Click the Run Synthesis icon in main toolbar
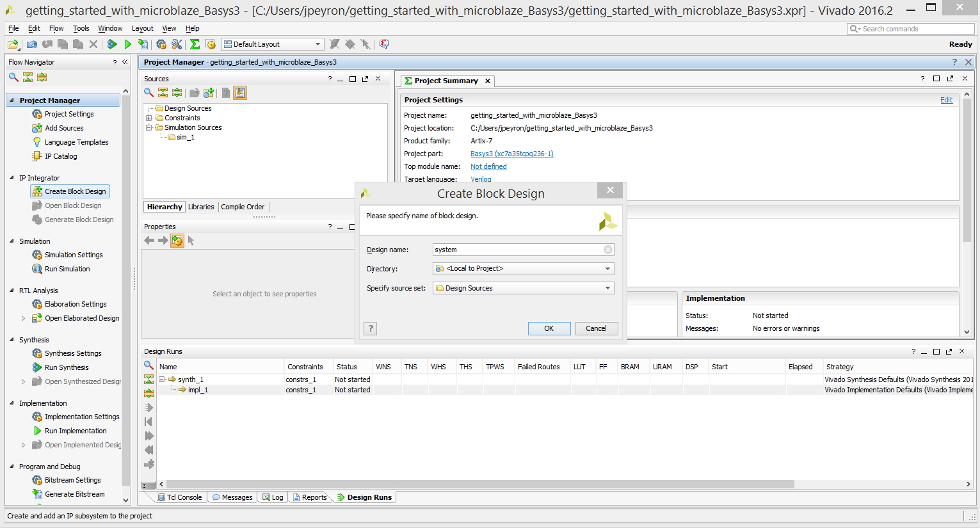The image size is (980, 528). (112, 44)
